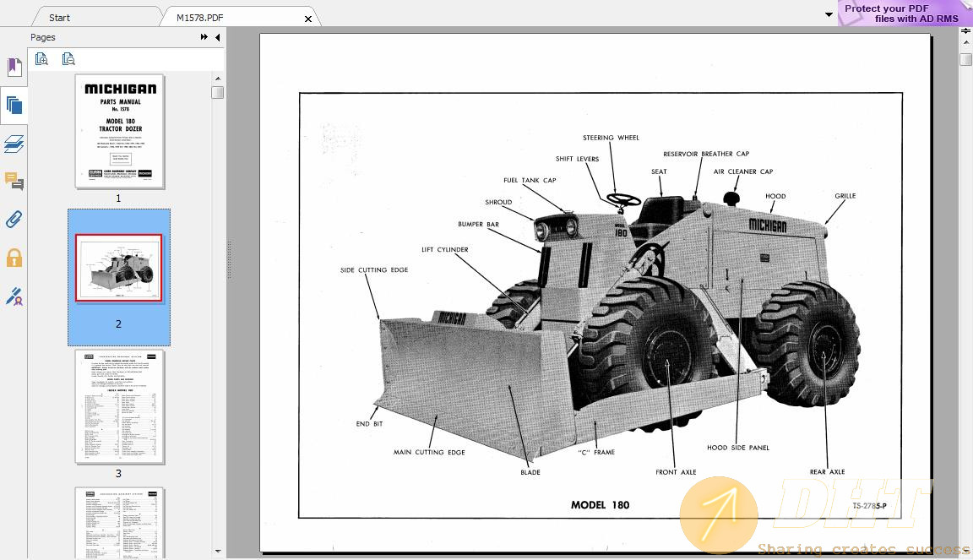Open the Attachments paperclip panel
This screenshot has width=973, height=560.
click(x=14, y=219)
